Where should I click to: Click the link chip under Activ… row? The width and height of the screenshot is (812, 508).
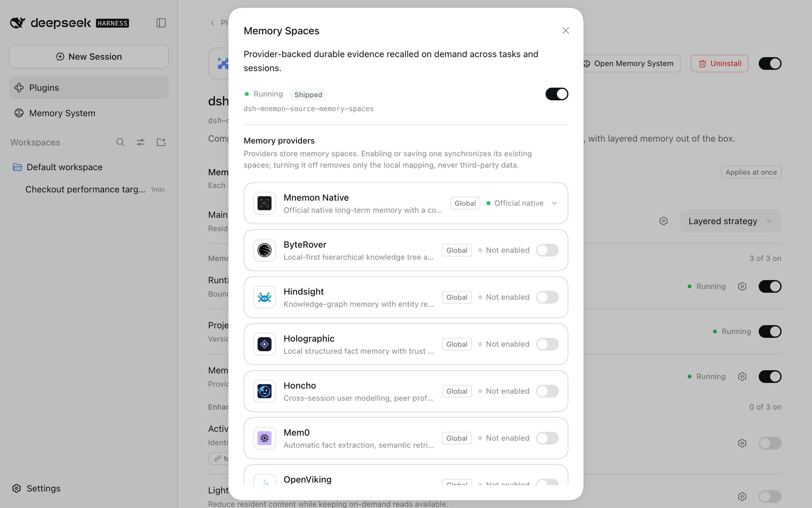click(219, 458)
